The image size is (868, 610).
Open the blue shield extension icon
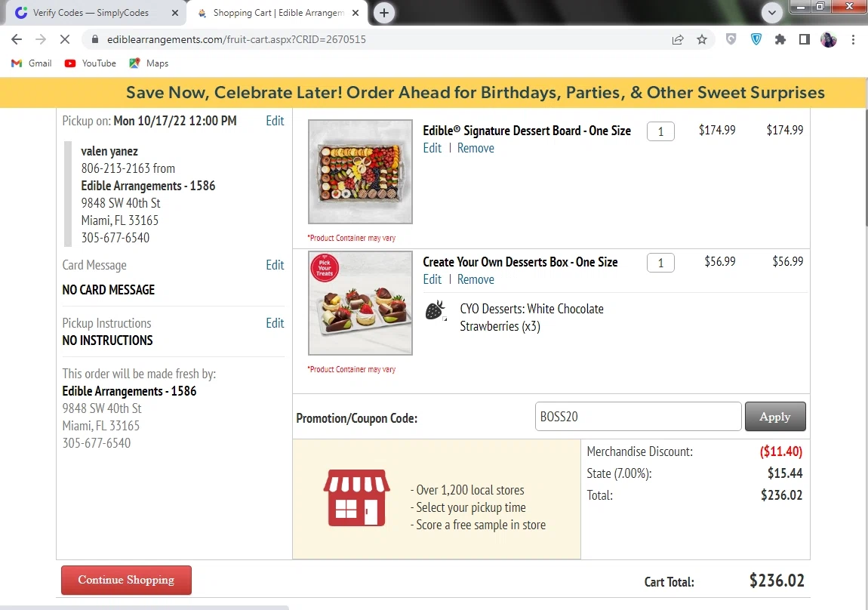click(x=756, y=39)
